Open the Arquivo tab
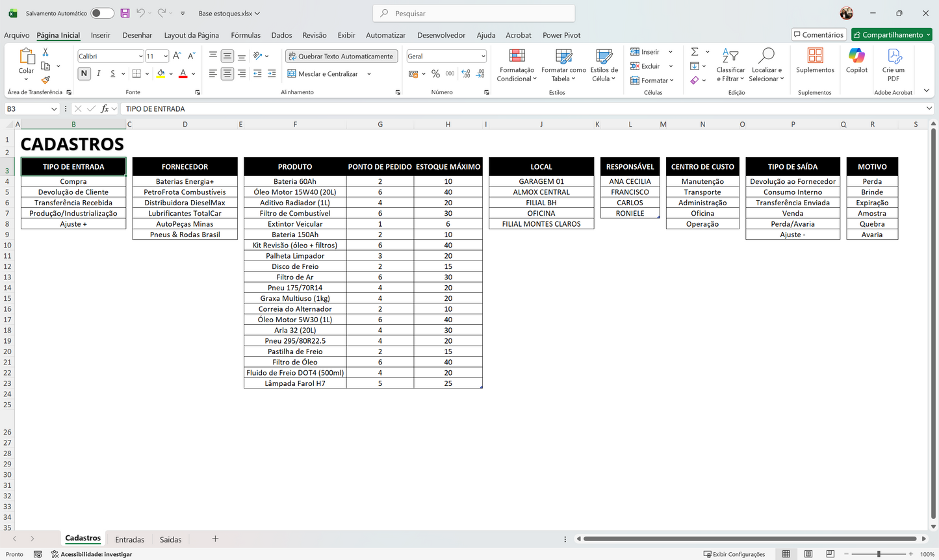The image size is (939, 560). click(x=17, y=35)
